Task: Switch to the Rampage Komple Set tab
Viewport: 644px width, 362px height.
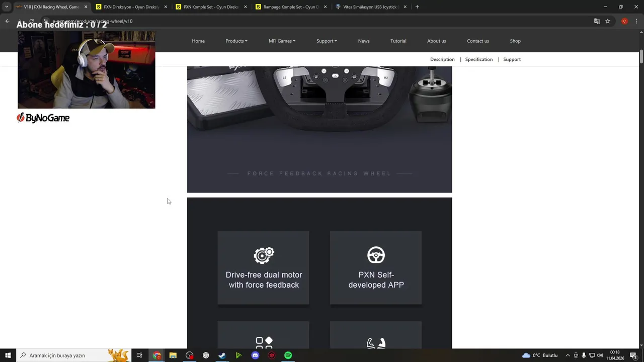Action: click(291, 7)
